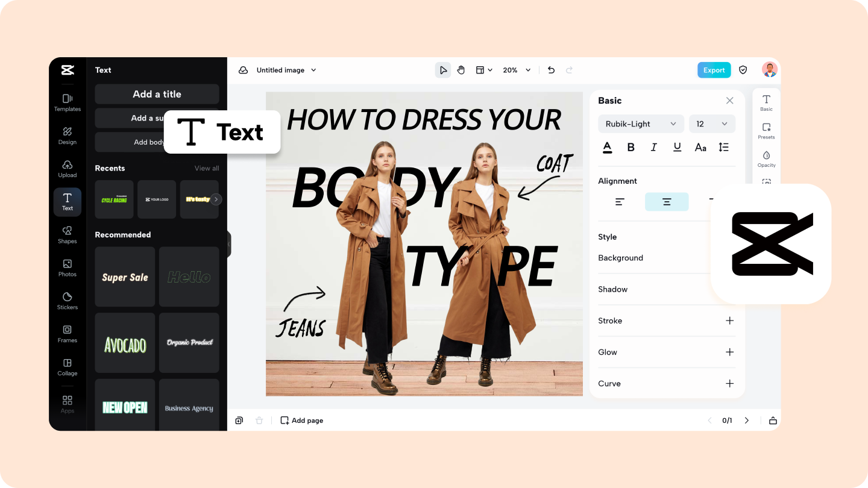Screen dimensions: 868x488
Task: Open the Templates panel
Action: pyautogui.click(x=67, y=102)
